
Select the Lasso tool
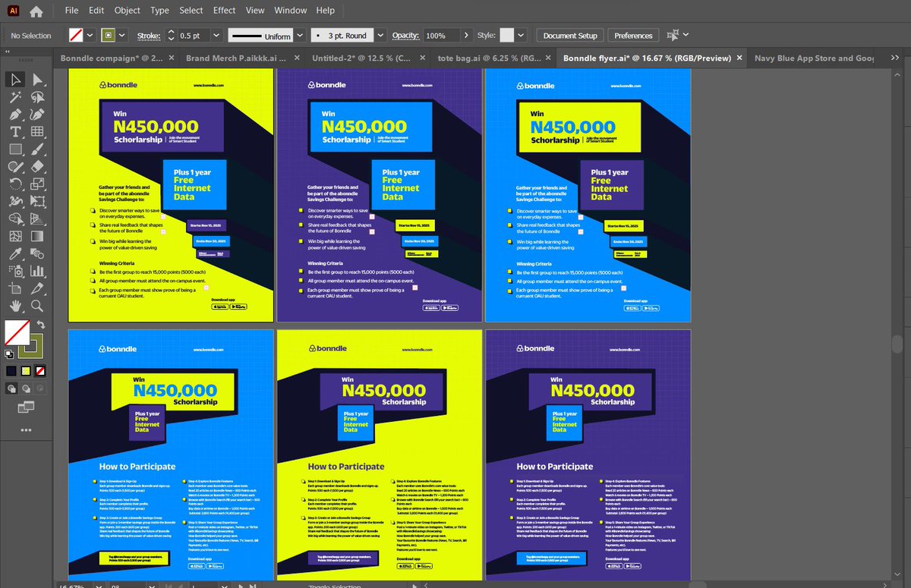(36, 97)
